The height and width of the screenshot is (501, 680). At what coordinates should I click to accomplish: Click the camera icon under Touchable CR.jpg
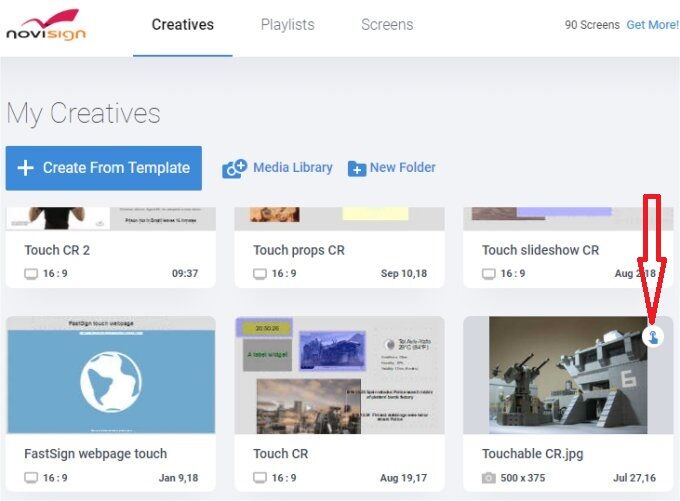click(490, 478)
